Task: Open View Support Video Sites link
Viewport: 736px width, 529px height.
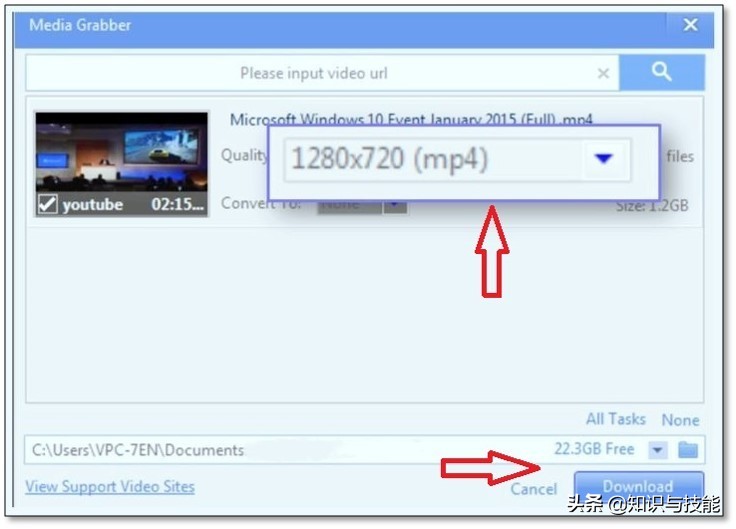Action: (x=110, y=486)
